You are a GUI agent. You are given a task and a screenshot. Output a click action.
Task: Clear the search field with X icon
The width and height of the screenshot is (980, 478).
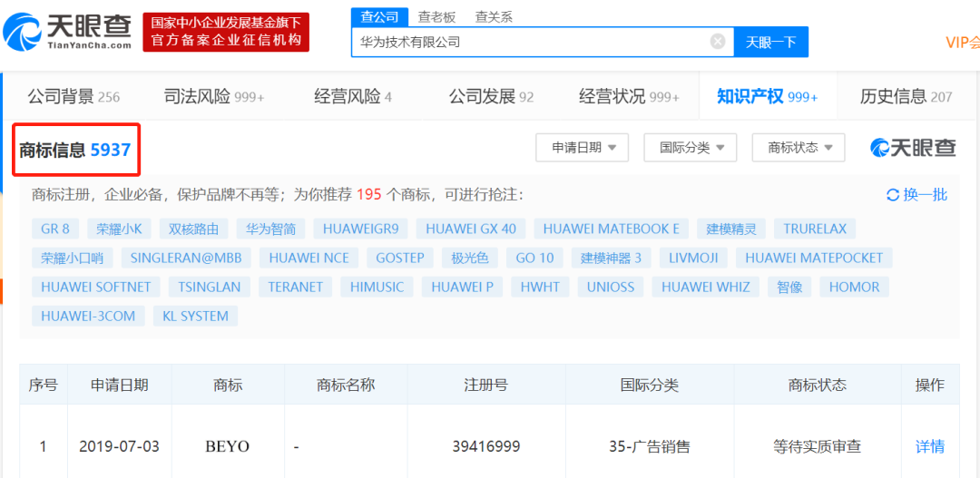coord(718,42)
